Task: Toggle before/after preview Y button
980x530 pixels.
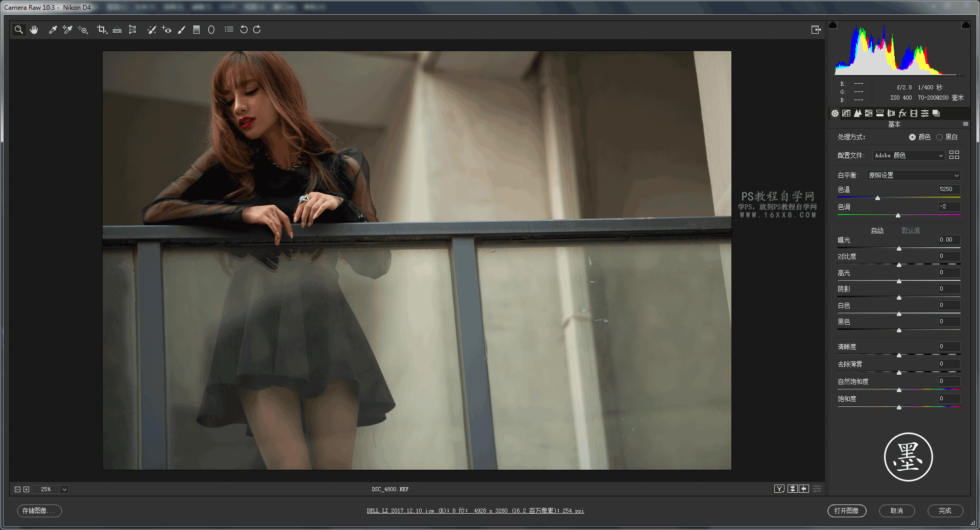Action: pos(779,489)
